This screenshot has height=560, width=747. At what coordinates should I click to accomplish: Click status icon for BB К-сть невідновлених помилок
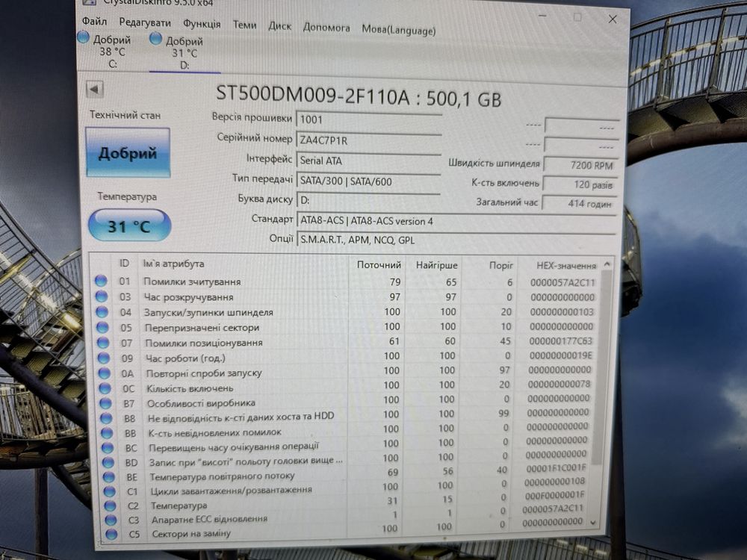coord(107,433)
